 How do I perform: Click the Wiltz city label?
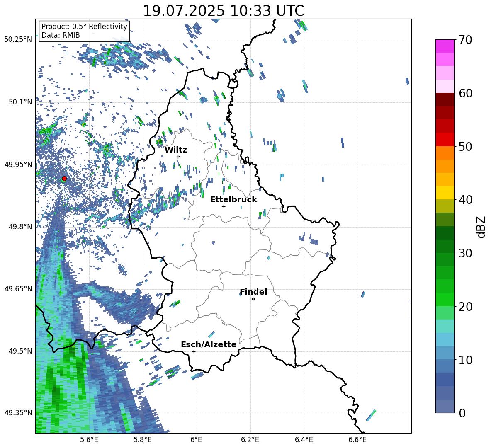pyautogui.click(x=176, y=150)
